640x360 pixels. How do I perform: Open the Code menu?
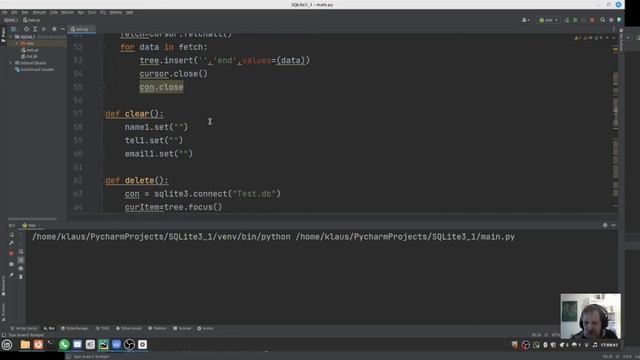(54, 13)
